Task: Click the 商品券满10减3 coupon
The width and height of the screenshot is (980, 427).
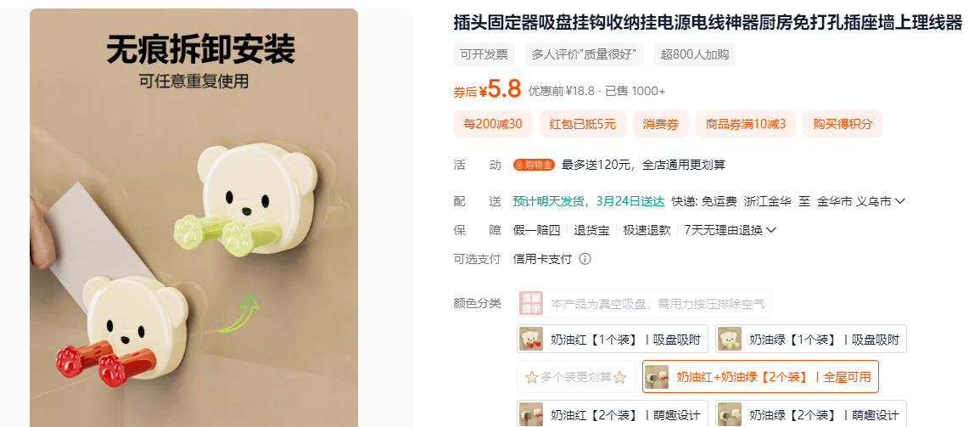Action: [x=745, y=124]
